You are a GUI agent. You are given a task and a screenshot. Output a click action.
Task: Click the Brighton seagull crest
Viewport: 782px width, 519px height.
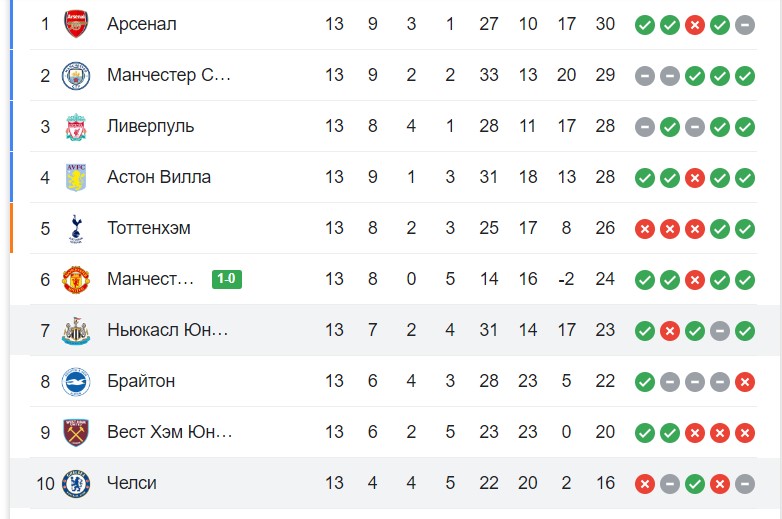[76, 382]
